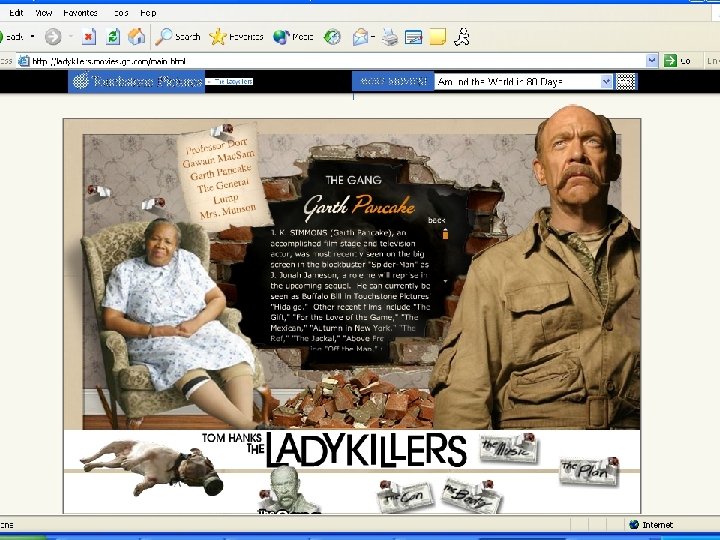The height and width of the screenshot is (540, 720).
Task: Refresh the page with green arrows icon
Action: point(112,37)
